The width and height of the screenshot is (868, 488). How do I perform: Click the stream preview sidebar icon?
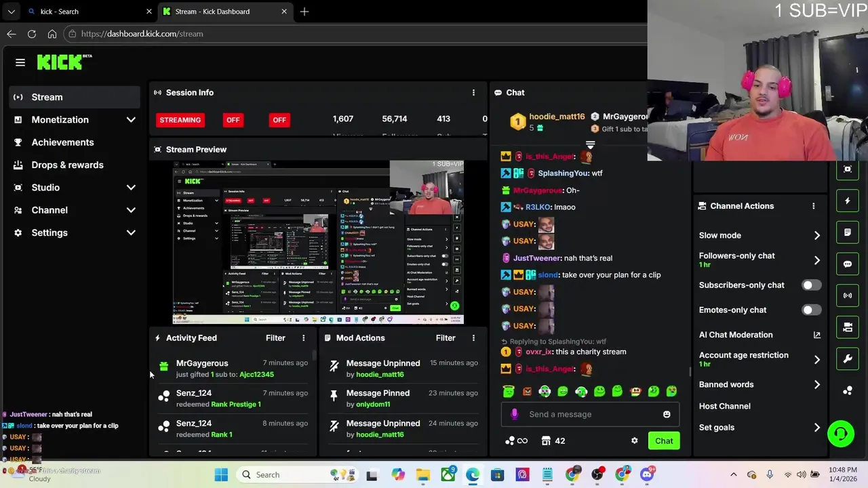coord(848,169)
